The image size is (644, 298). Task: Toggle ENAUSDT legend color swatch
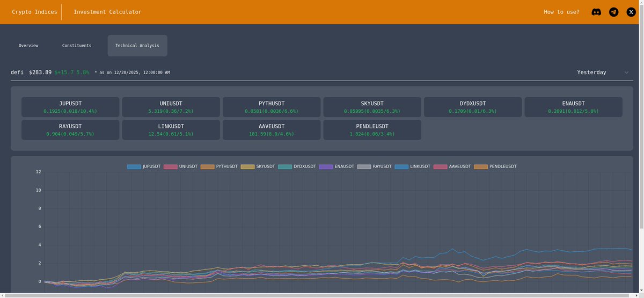pos(326,166)
